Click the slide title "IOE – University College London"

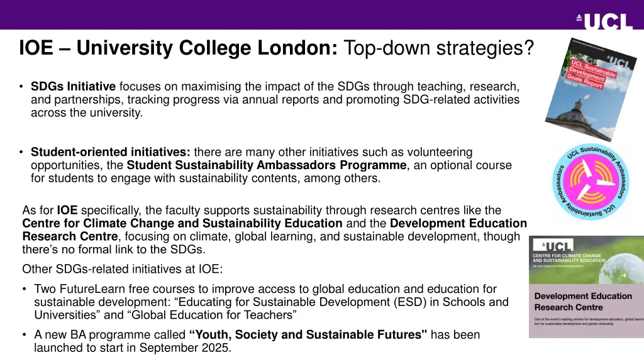[x=179, y=48]
